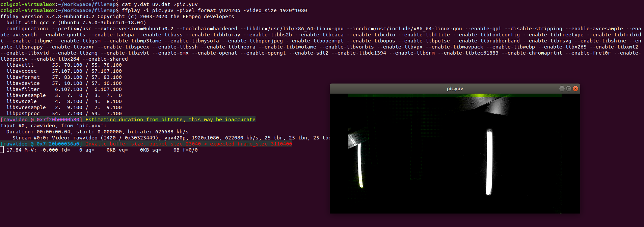Close the pic.yuv player window
This screenshot has width=644, height=227.
[x=575, y=89]
